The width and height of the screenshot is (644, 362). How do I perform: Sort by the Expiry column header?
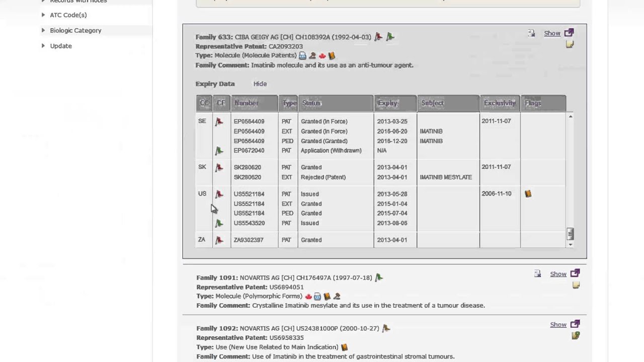click(x=395, y=103)
